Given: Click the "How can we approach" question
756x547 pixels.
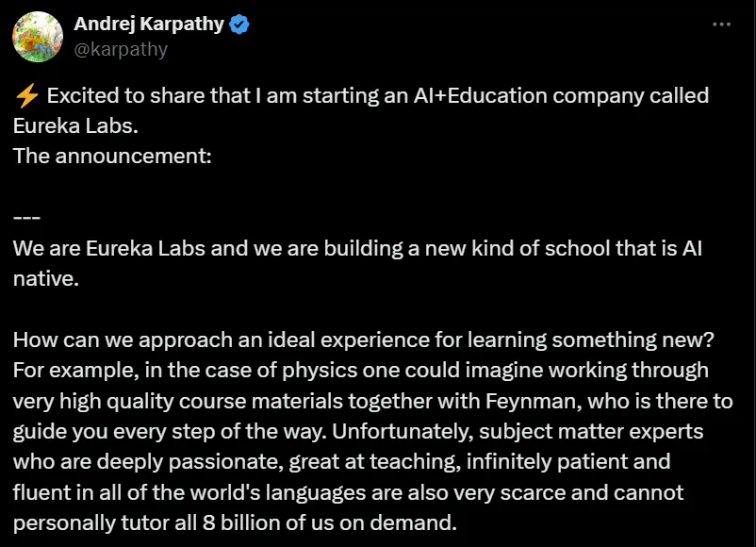Looking at the screenshot, I should [118, 340].
